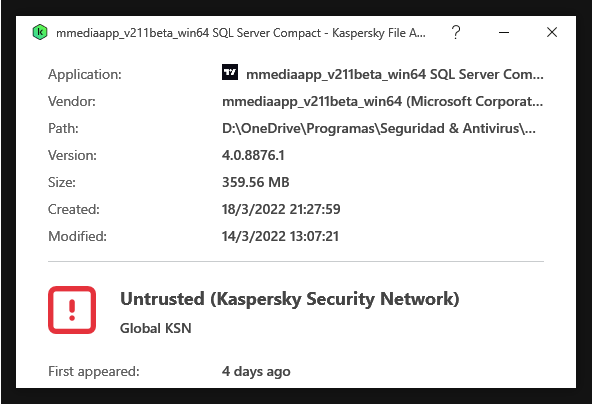This screenshot has width=592, height=404.
Task: Click the vendor value Microsoft Corporation text
Action: (x=382, y=102)
